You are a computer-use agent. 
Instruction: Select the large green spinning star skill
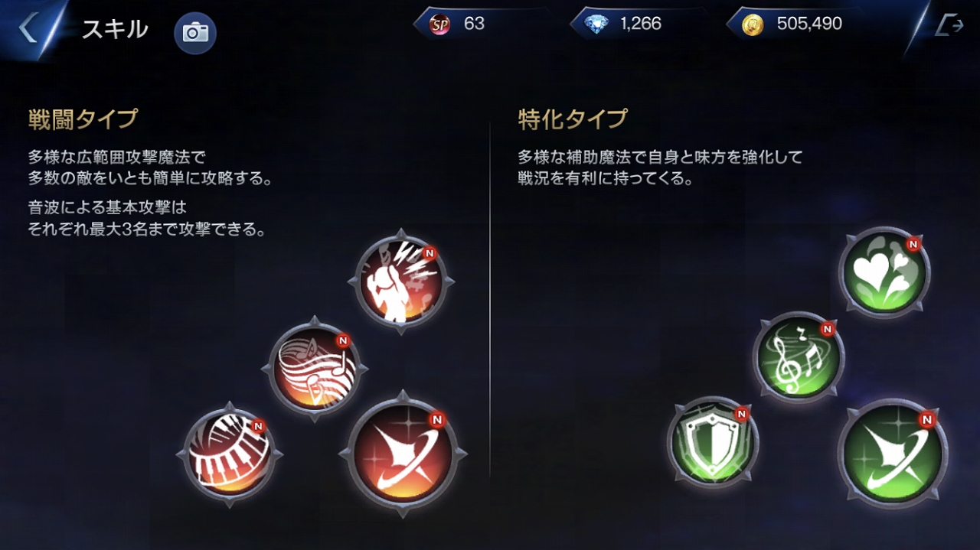pyautogui.click(x=893, y=454)
